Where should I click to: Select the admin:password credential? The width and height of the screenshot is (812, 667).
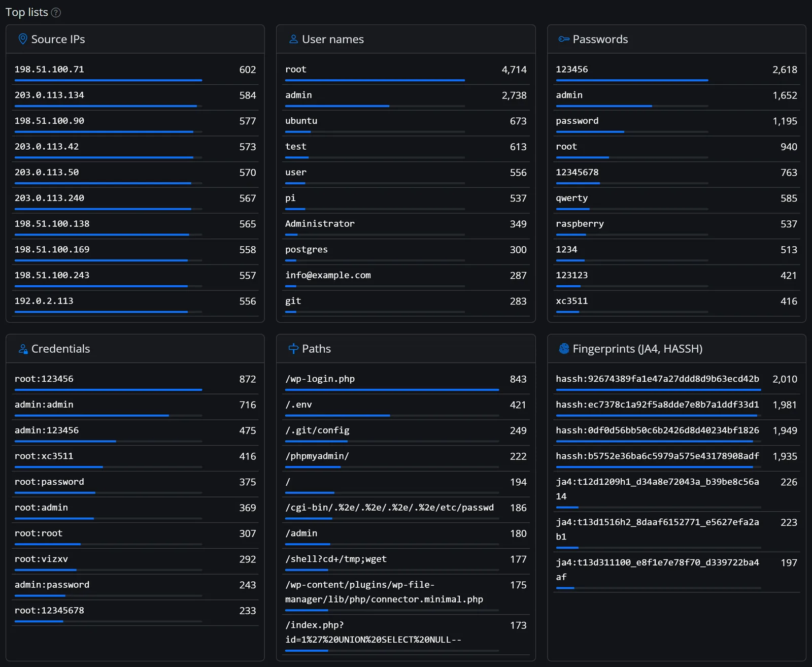[x=135, y=587]
